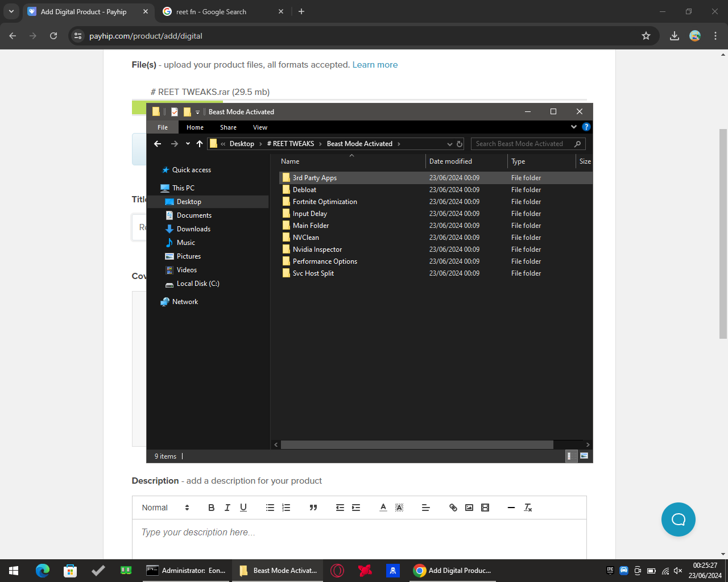Open Documents in navigation pane

tap(194, 215)
